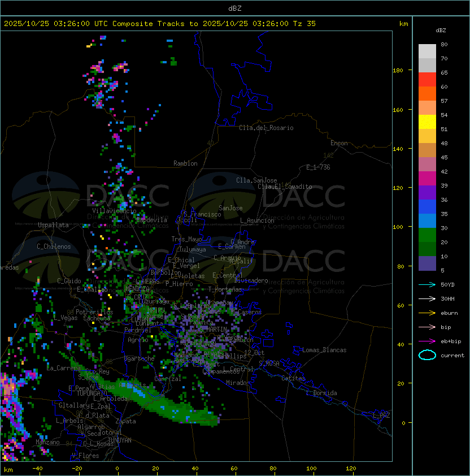This screenshot has height=476, width=470.
Task: Click the Carrizal place label
Action: tap(168, 379)
